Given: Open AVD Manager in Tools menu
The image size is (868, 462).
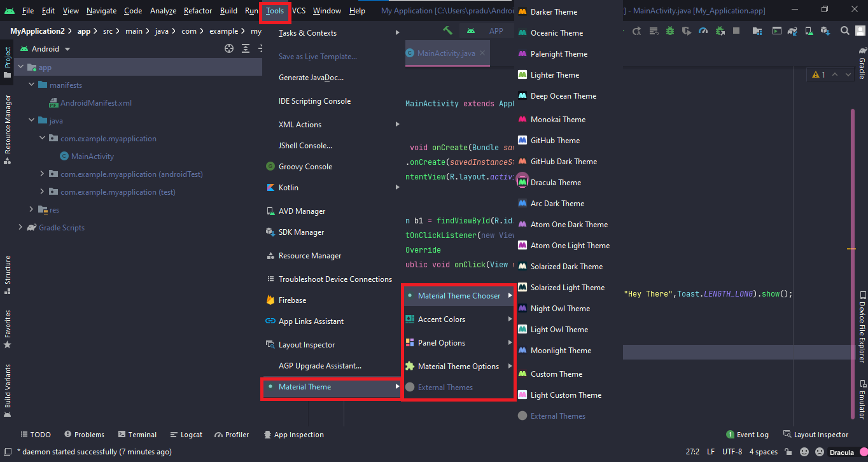Looking at the screenshot, I should pyautogui.click(x=332, y=211).
